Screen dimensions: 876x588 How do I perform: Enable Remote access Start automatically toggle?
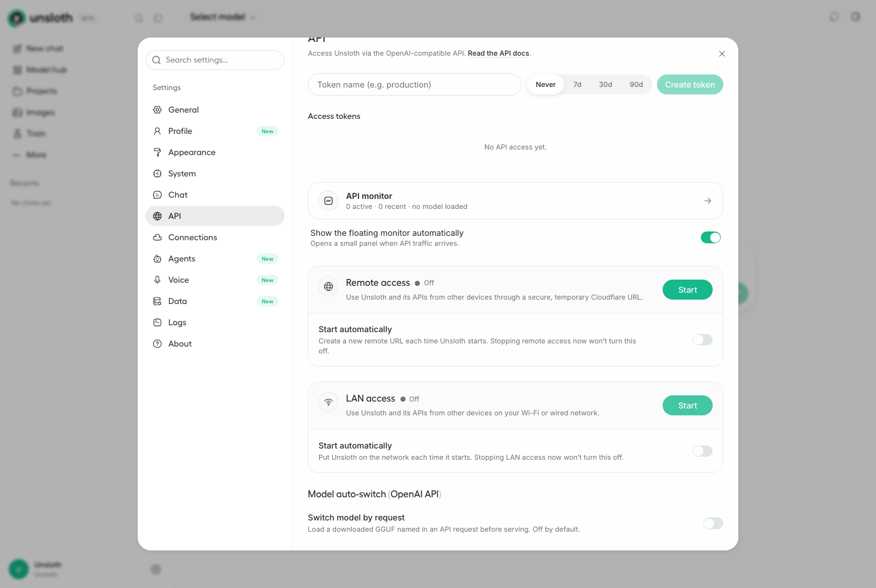(703, 340)
